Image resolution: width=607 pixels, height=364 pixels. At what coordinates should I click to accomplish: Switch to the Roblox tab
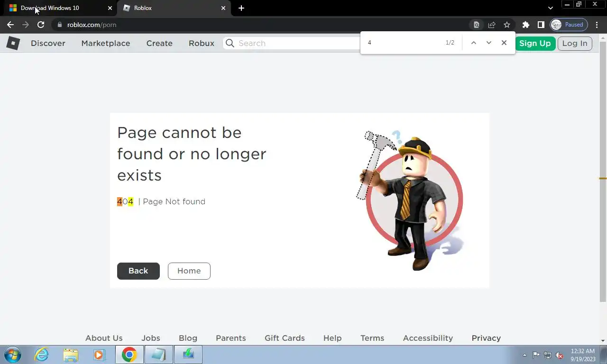point(175,8)
